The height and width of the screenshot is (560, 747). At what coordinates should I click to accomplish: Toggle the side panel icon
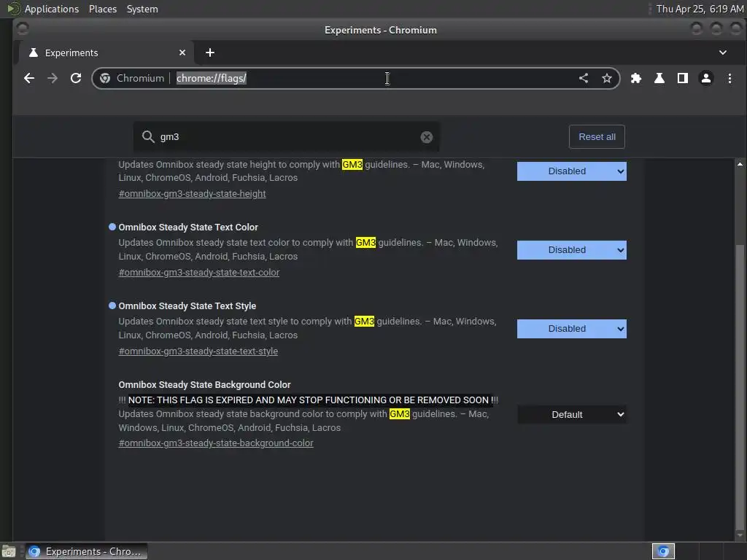point(683,78)
